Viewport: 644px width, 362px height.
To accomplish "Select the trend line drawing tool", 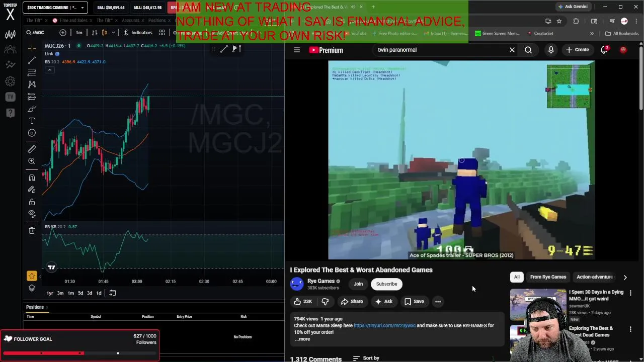I will (32, 60).
